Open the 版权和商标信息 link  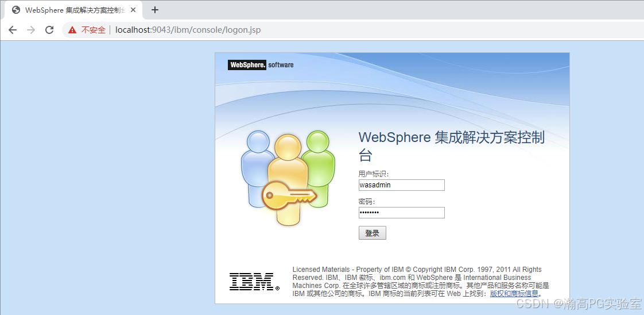[514, 294]
